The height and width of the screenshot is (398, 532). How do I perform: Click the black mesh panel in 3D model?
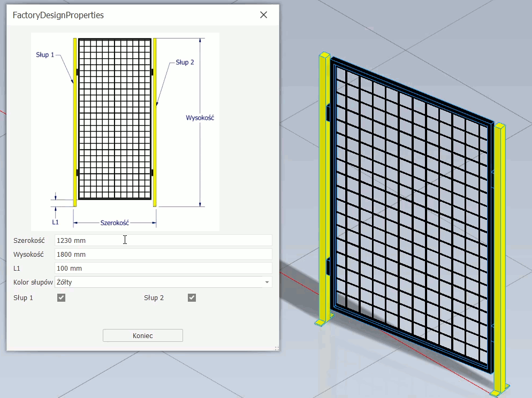pos(412,214)
